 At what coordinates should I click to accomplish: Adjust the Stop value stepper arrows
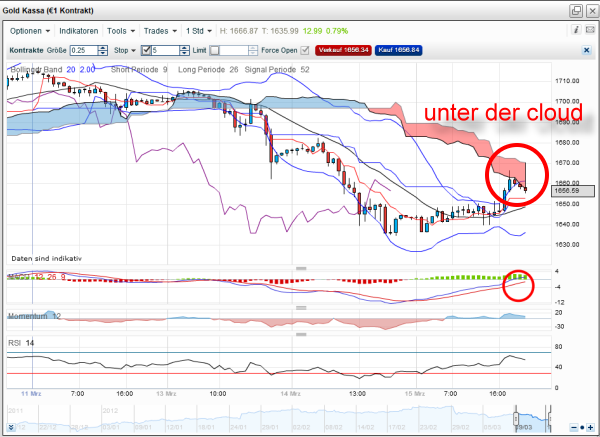pos(184,50)
